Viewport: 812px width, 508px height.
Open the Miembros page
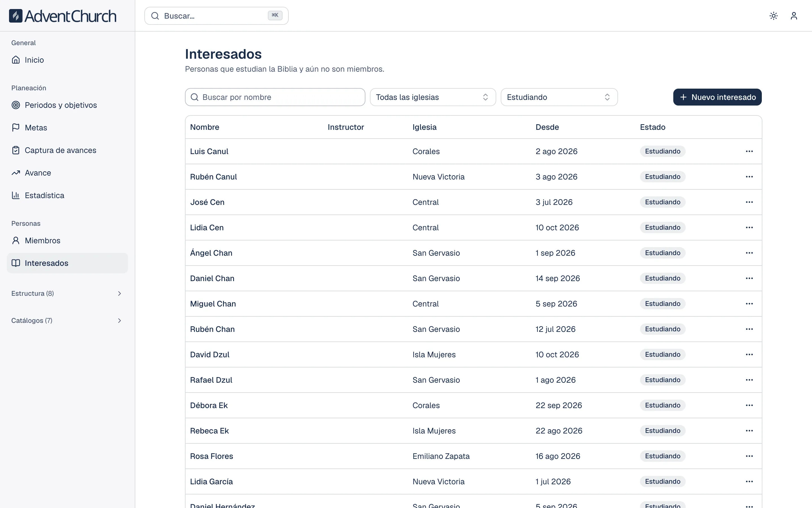(67, 240)
